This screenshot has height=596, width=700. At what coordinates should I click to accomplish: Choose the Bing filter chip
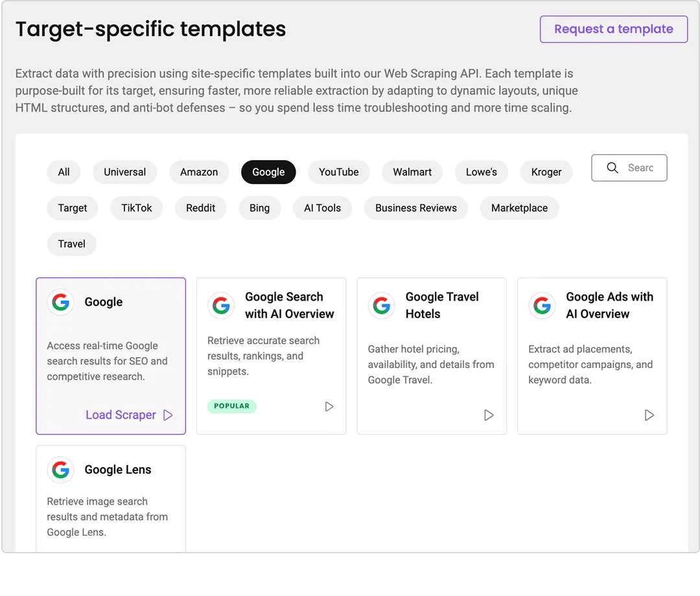coord(259,208)
